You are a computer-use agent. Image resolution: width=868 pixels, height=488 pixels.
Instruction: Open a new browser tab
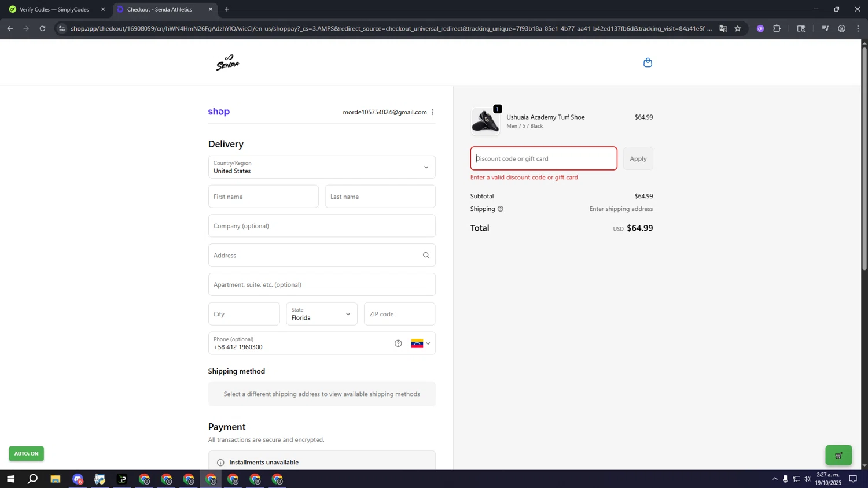pyautogui.click(x=227, y=9)
